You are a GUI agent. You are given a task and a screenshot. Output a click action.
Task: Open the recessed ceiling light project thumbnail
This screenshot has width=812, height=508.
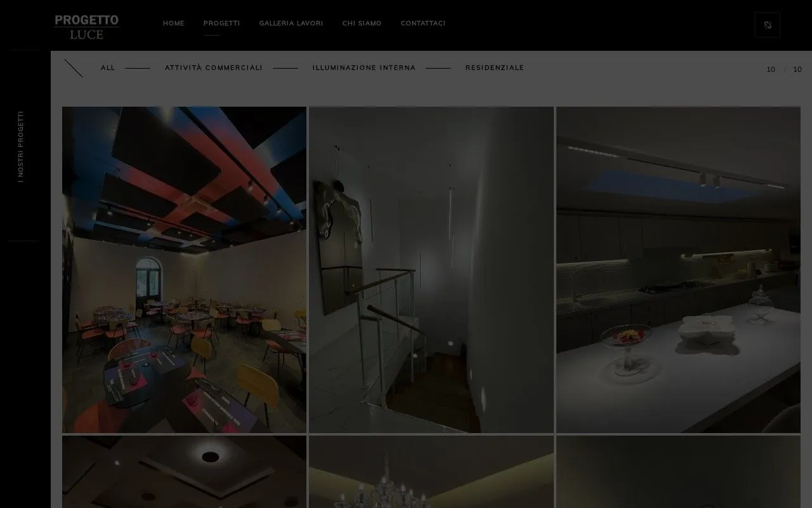coord(184,472)
